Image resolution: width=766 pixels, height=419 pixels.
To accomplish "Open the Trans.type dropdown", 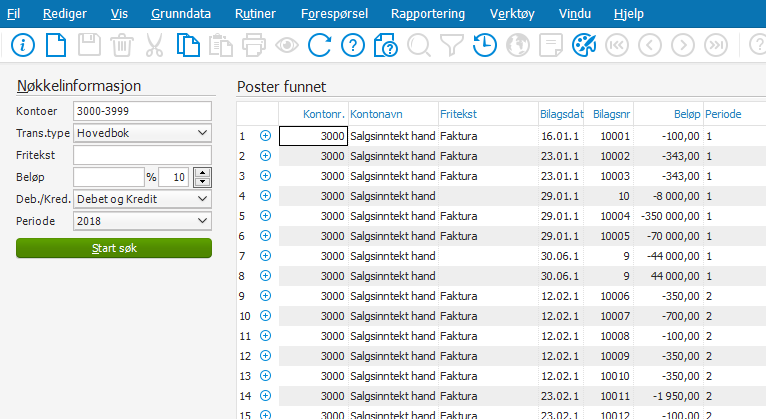I will click(142, 133).
